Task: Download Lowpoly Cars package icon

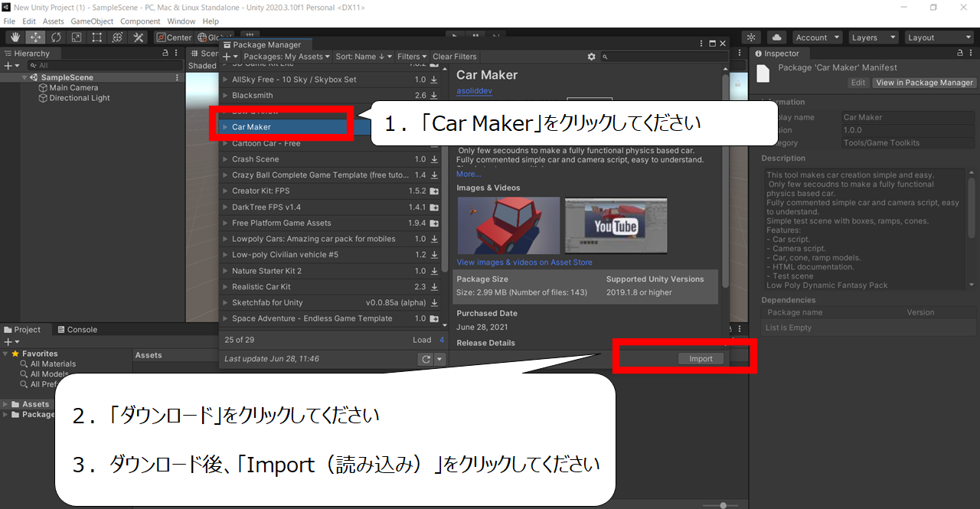Action: (434, 239)
